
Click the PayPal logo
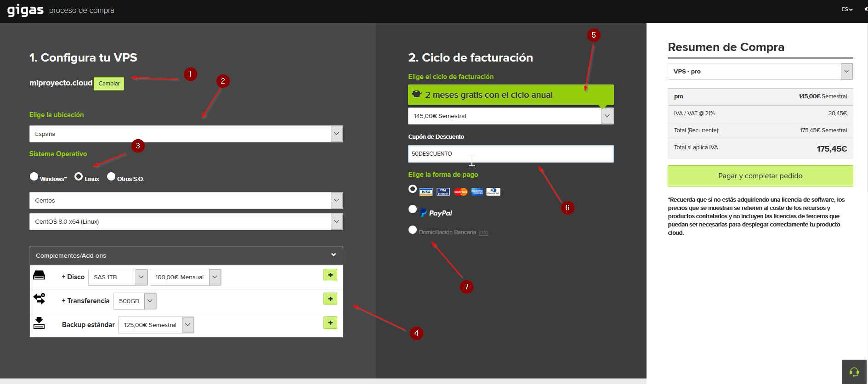[x=436, y=213]
